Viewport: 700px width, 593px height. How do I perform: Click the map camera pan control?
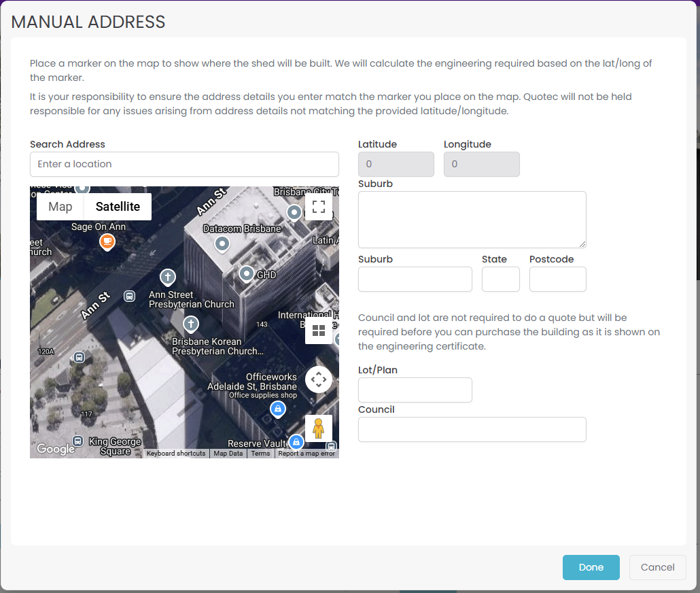318,379
